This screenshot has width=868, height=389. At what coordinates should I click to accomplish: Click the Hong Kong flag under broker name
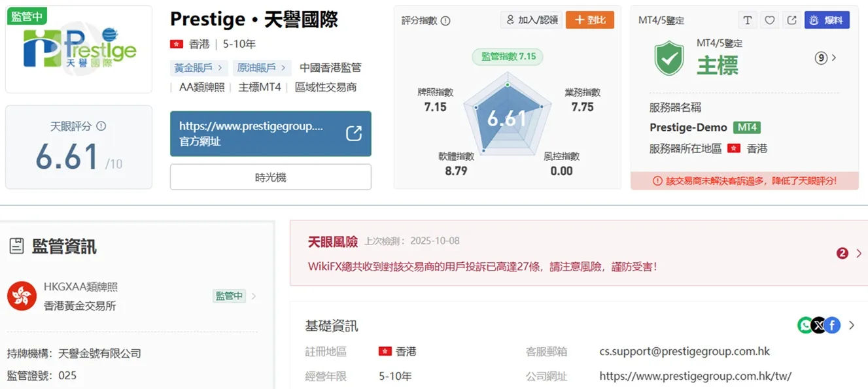click(x=177, y=44)
